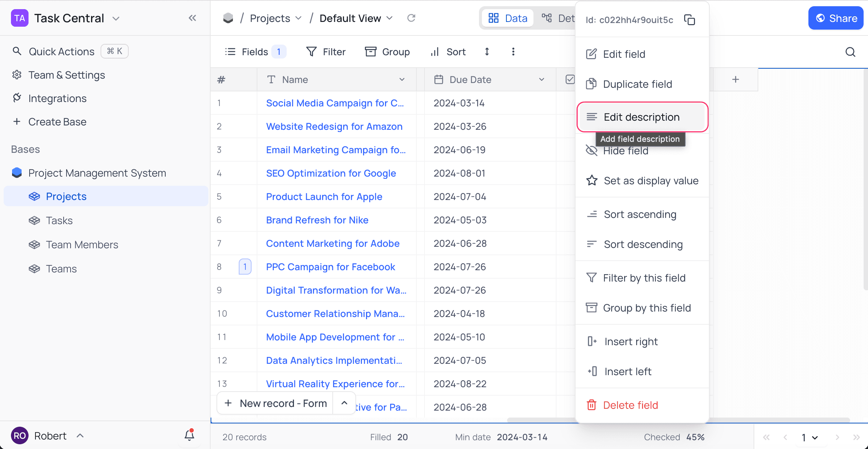Open the Name column dropdown arrow
The image size is (868, 449).
[402, 79]
